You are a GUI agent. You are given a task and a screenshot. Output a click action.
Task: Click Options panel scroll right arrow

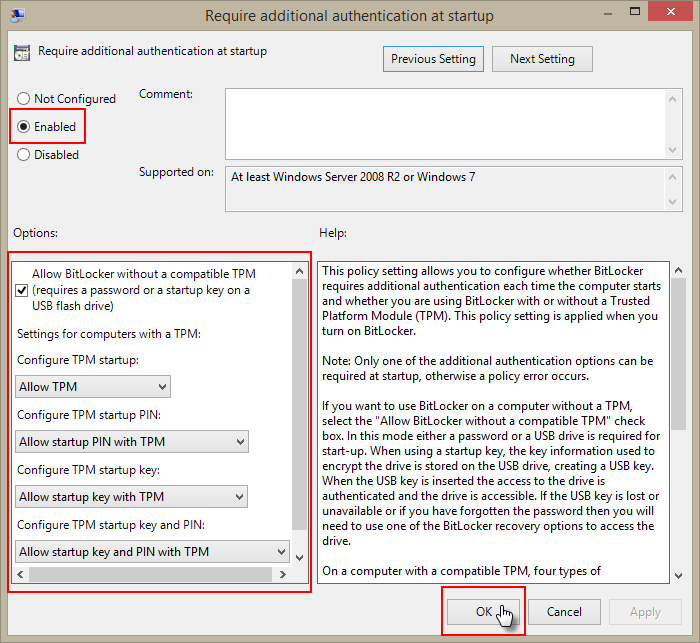(x=283, y=574)
